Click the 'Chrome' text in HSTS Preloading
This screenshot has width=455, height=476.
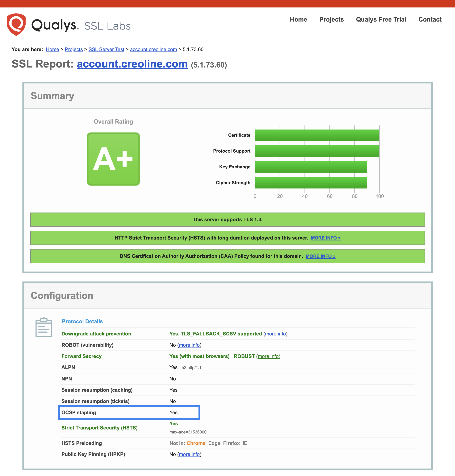[196, 443]
